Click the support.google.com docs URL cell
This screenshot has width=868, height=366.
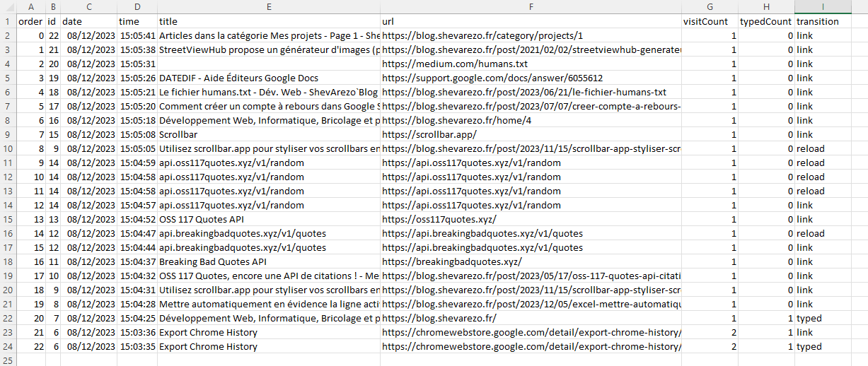tap(531, 78)
